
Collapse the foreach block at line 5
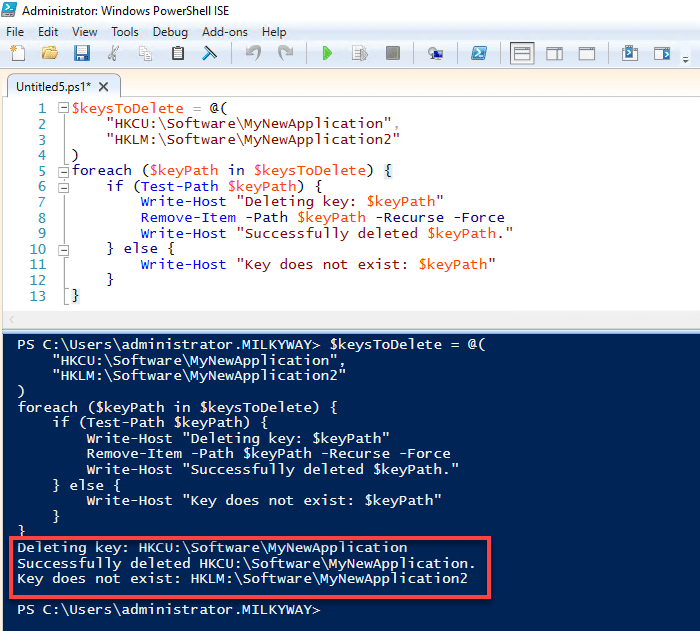[x=63, y=171]
